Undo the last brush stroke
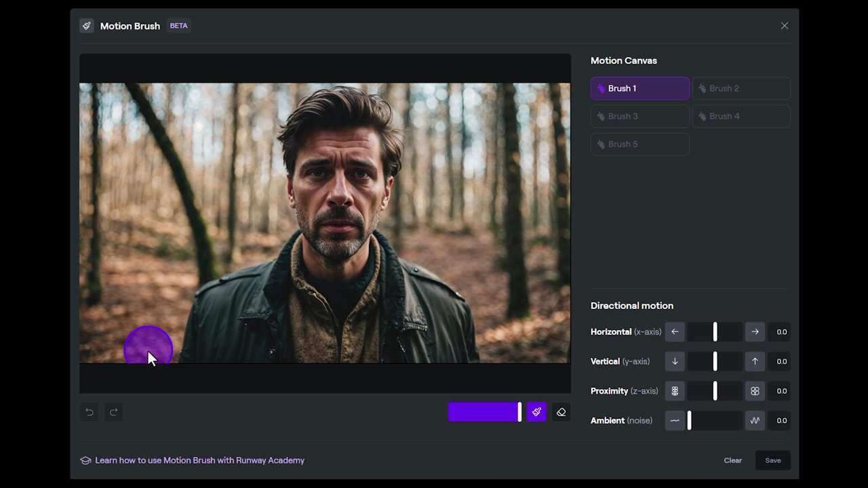Viewport: 868px width, 488px height. pyautogui.click(x=89, y=412)
